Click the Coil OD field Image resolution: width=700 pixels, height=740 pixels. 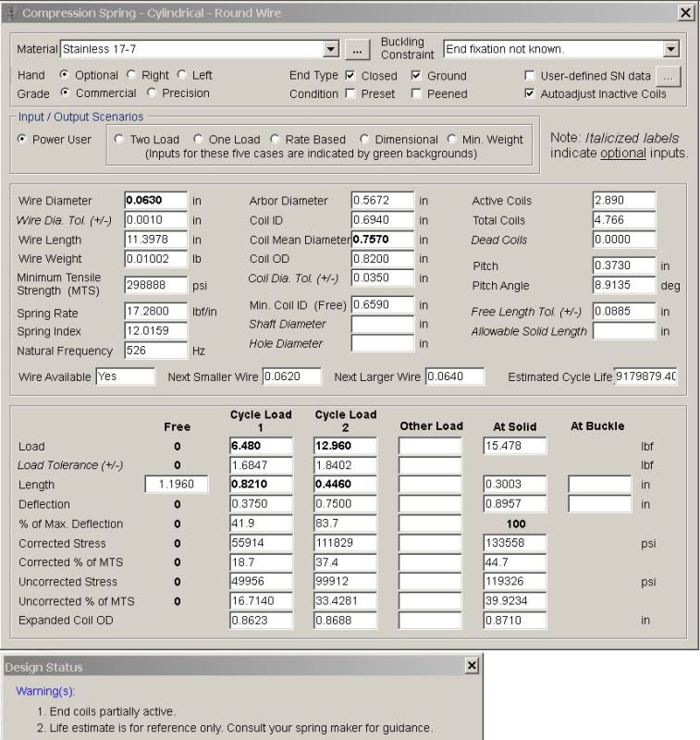[383, 259]
